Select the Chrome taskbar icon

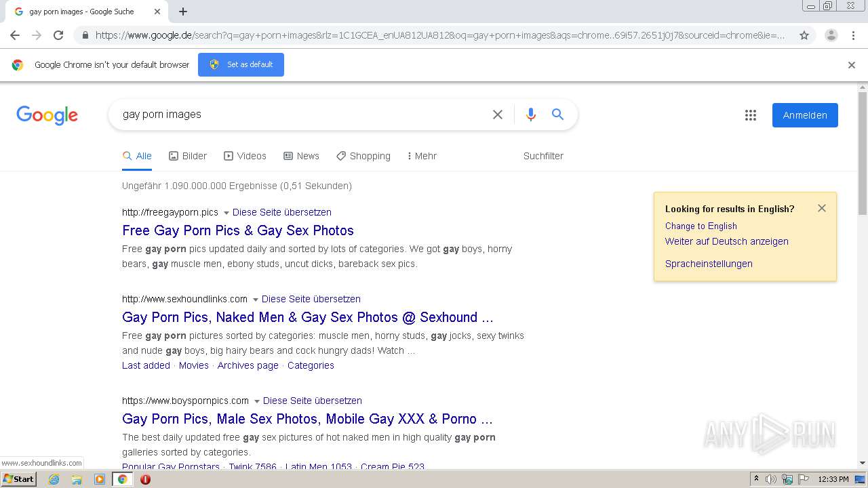[x=123, y=479]
